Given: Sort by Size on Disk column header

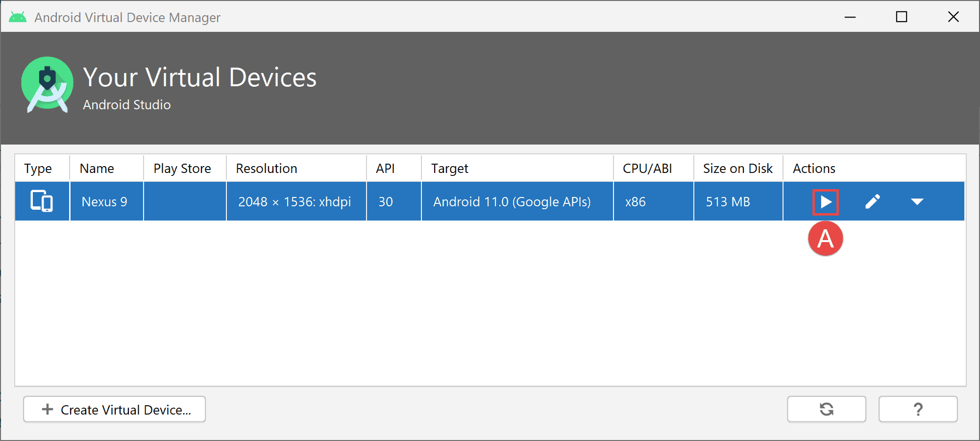Looking at the screenshot, I should pyautogui.click(x=737, y=169).
